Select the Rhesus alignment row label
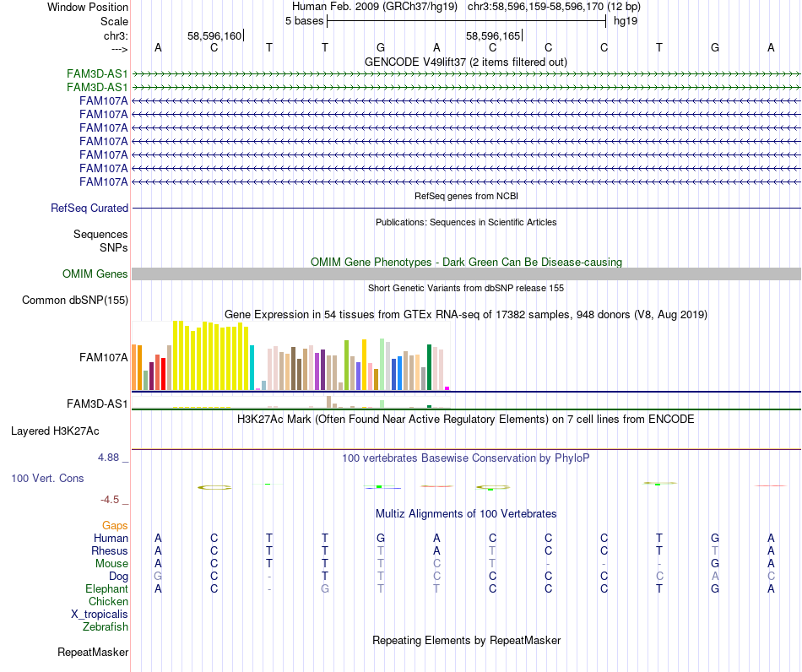The height and width of the screenshot is (672, 802). tap(110, 550)
